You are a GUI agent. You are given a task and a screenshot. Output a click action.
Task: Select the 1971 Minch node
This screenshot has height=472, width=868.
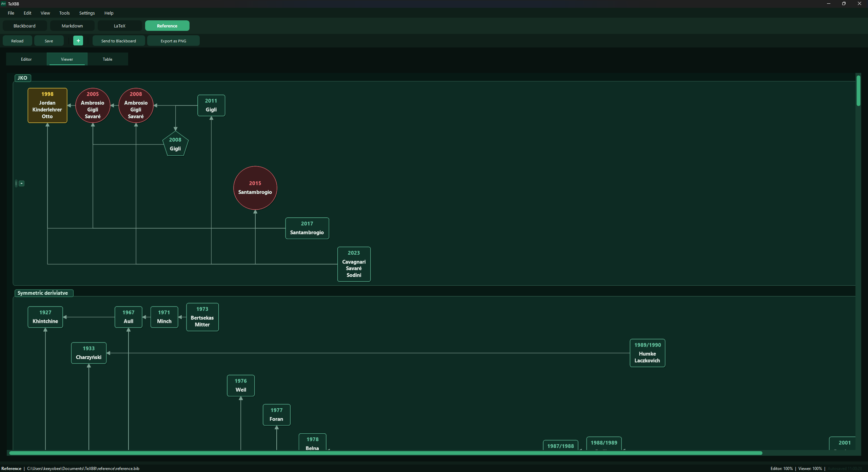click(x=164, y=317)
